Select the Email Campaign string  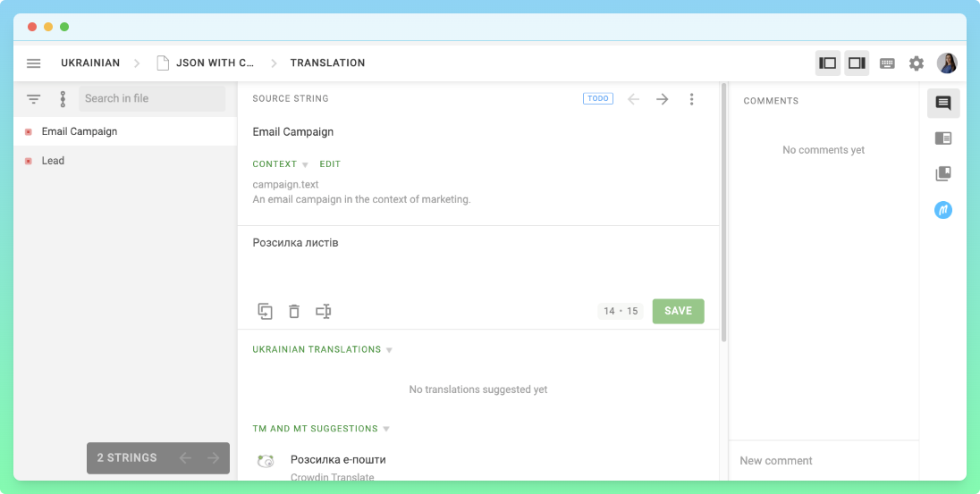125,131
